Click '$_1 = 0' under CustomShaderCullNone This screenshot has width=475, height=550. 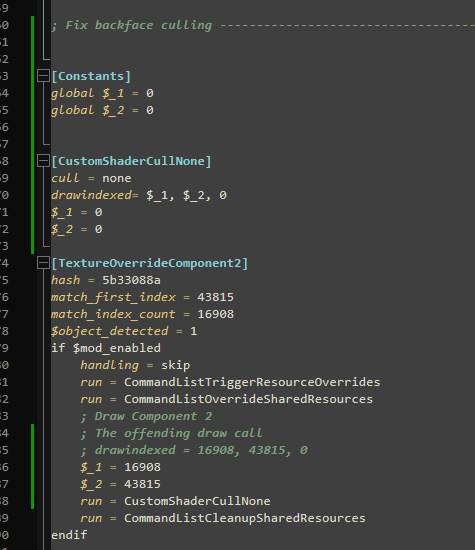pos(77,212)
